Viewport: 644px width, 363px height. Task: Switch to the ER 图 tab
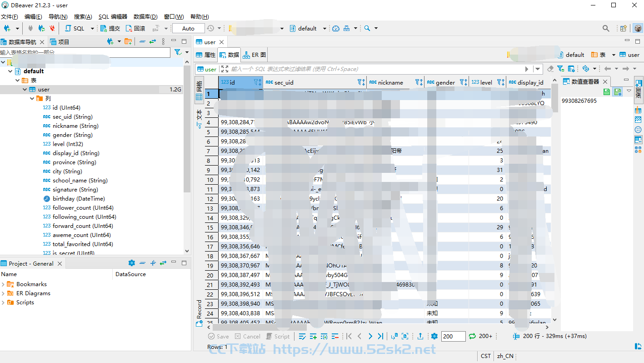(255, 55)
